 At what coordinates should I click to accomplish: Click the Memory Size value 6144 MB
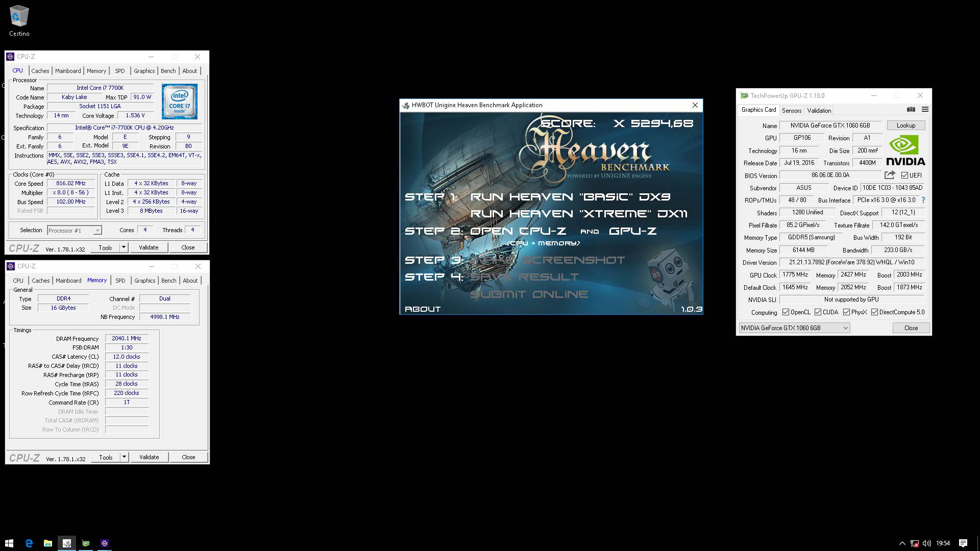tap(803, 250)
